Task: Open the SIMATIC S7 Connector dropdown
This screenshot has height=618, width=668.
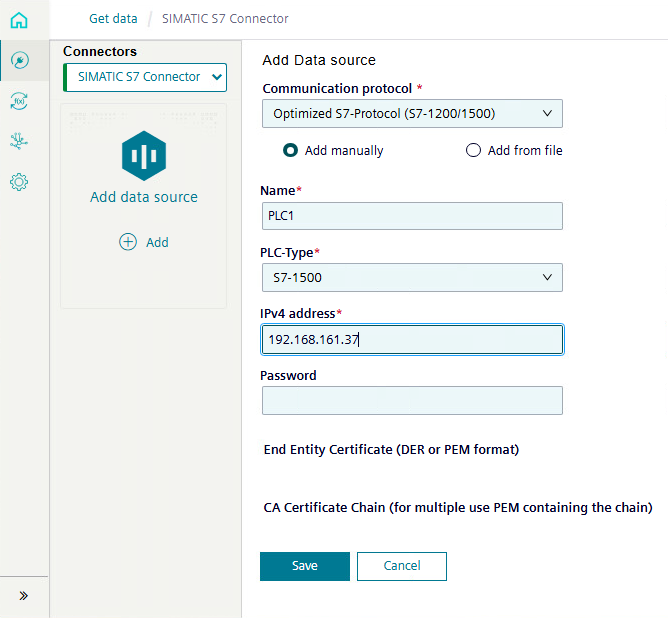Action: click(145, 77)
